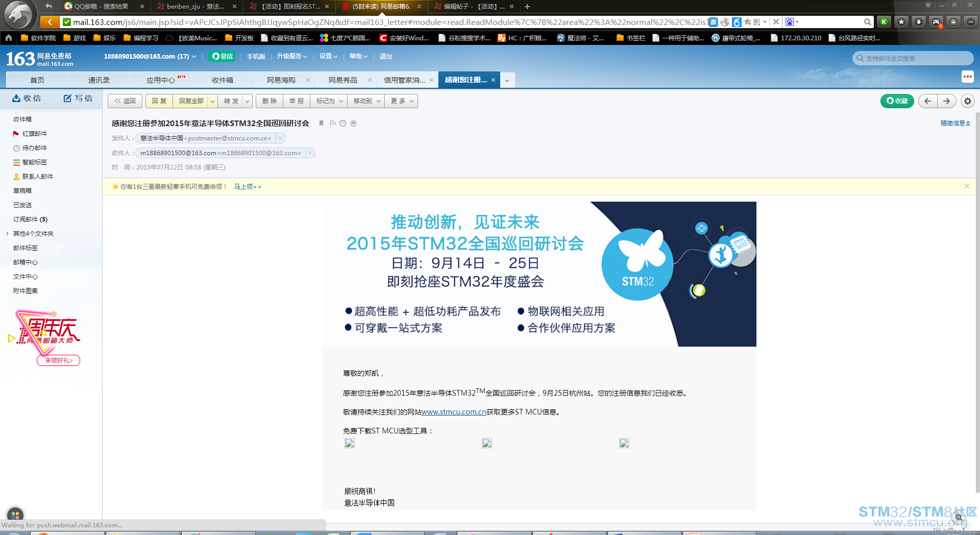The image size is (980, 535).
Task: Click the TV icon in browser toolbar
Action: (x=953, y=22)
